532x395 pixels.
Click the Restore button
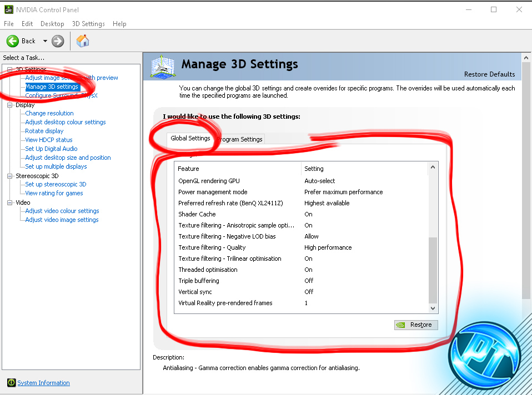416,325
